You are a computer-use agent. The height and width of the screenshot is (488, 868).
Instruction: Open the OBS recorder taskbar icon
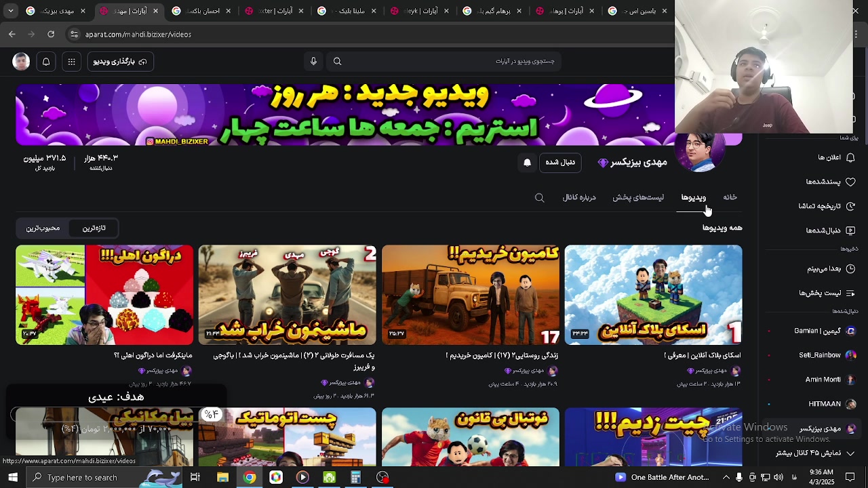[x=382, y=478]
